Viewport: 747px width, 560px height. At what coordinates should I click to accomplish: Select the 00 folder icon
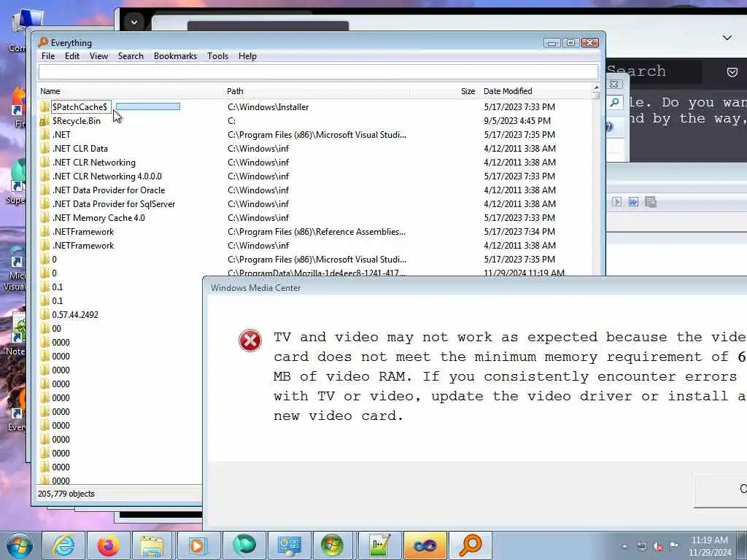44,329
